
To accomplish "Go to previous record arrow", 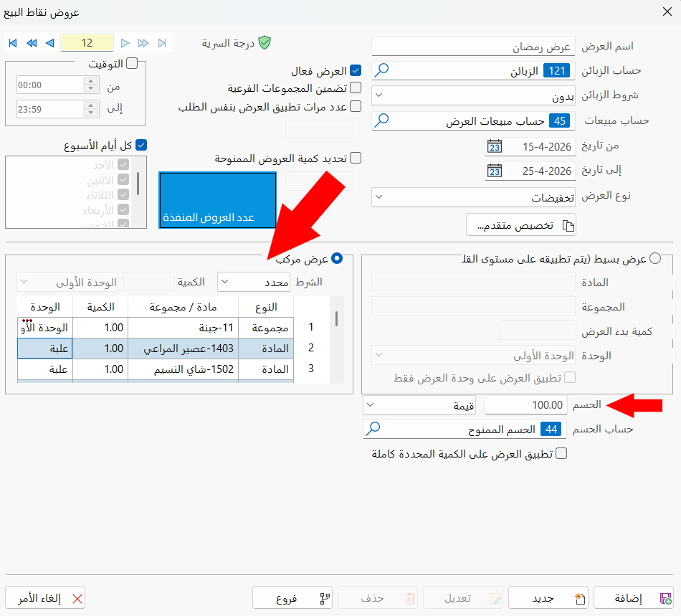I will pos(50,43).
